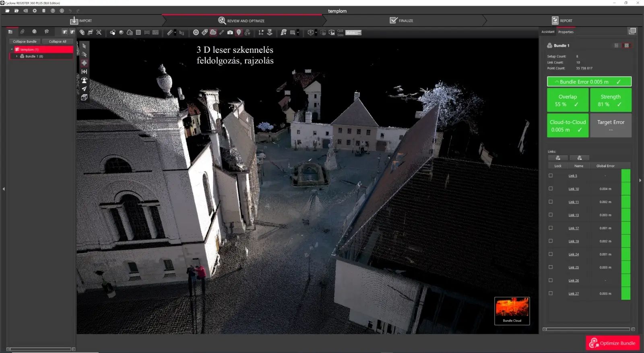The width and height of the screenshot is (644, 353).
Task: Select the orbit navigation tool
Action: 84,63
